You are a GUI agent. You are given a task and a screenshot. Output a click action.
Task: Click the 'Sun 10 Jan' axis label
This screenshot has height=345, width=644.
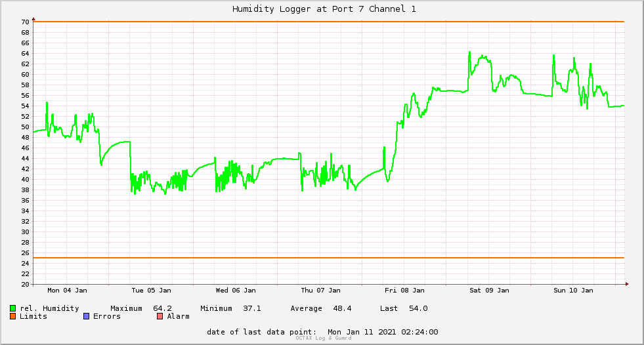tap(573, 291)
